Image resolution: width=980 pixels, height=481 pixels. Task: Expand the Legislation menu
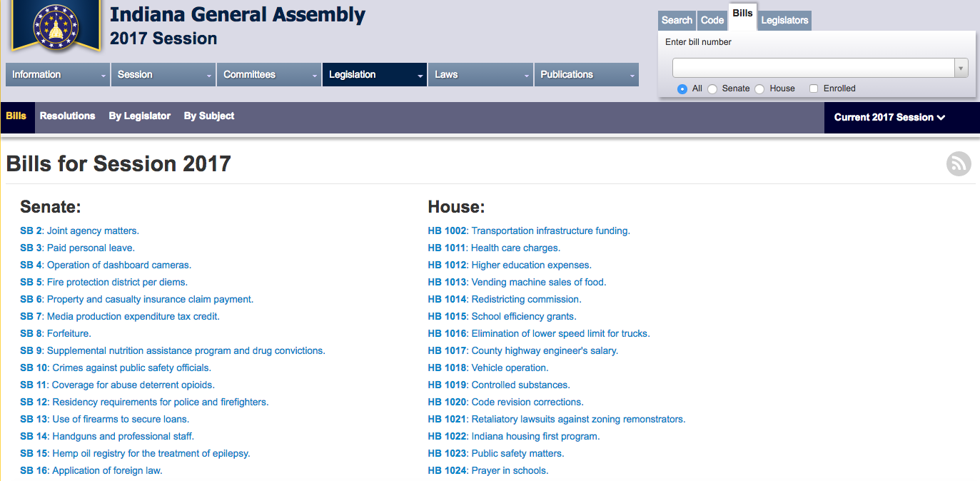click(375, 75)
